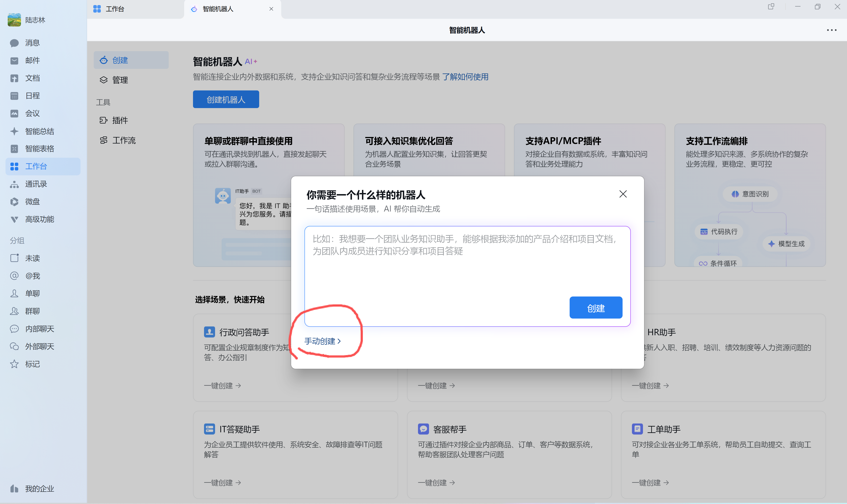Viewport: 847px width, 504px height.
Task: Open 智能表格 in the sidebar
Action: pyautogui.click(x=43, y=149)
